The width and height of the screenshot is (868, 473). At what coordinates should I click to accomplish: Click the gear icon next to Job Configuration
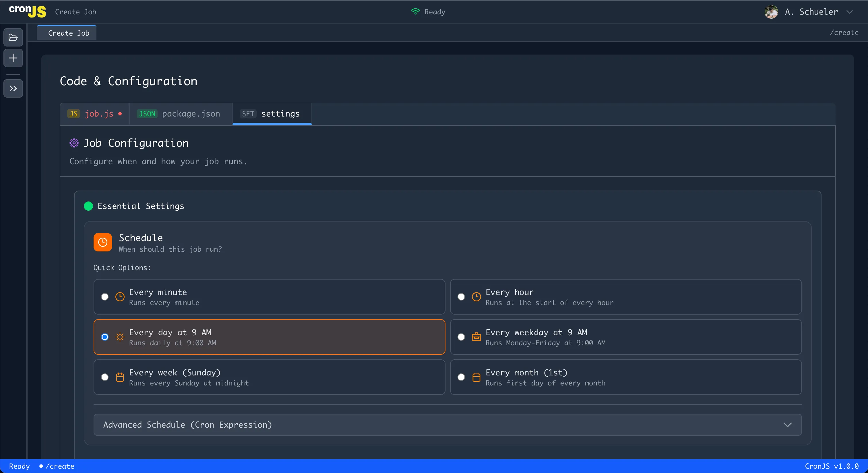pos(74,143)
